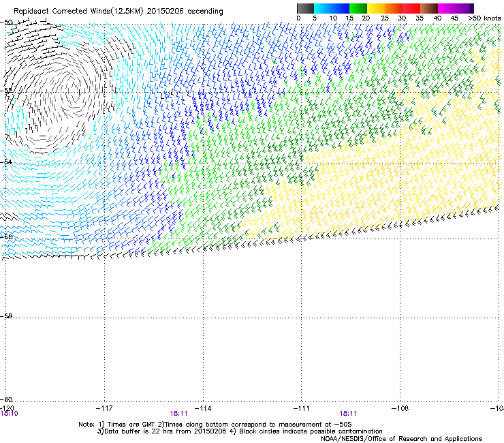Click the cyan 5-10 knots legend swatch
This screenshot has width=504, height=443.
click(323, 8)
